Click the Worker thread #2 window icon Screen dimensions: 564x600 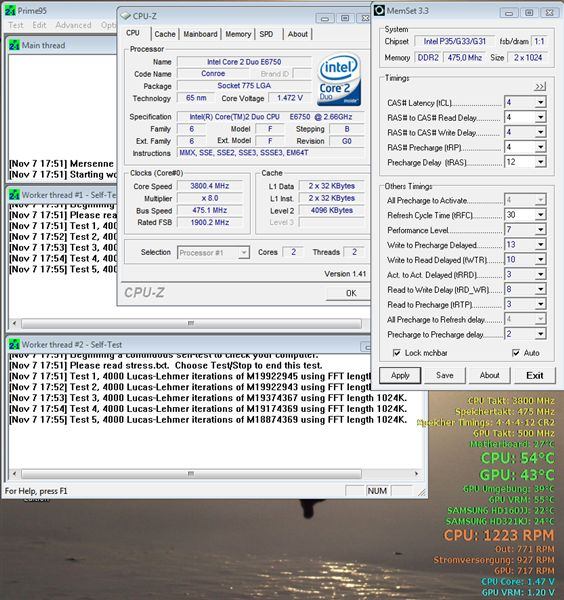(x=14, y=344)
